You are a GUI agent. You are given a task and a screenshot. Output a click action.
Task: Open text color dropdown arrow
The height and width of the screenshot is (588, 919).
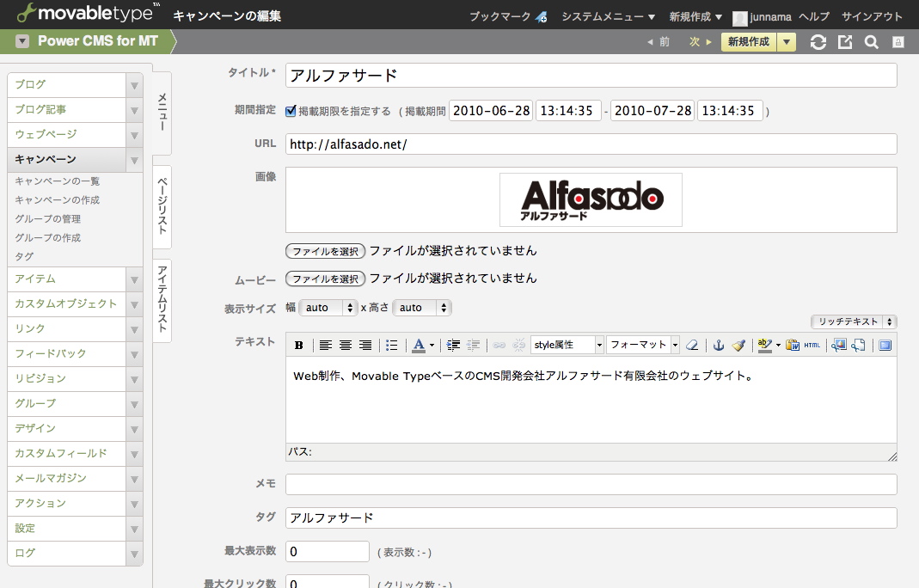tap(432, 346)
